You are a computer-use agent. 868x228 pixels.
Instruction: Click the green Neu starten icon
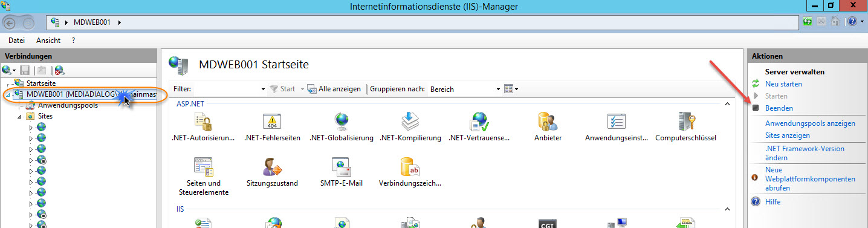pos(755,84)
